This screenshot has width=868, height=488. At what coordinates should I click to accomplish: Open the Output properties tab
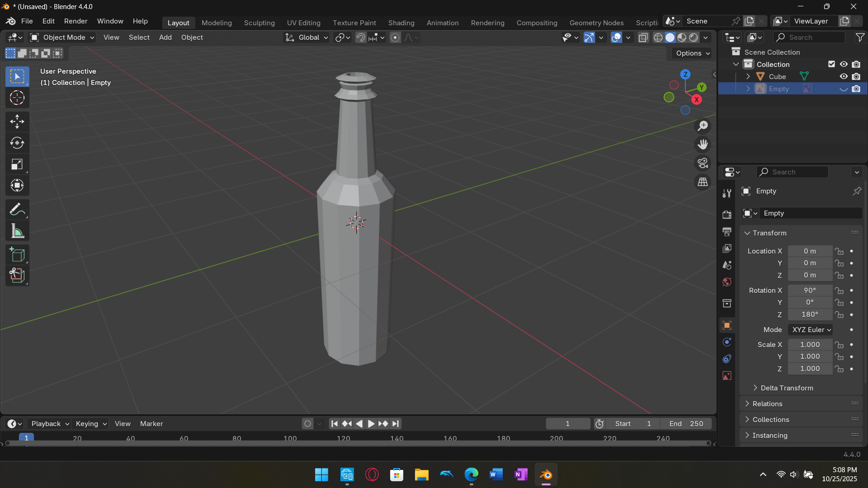point(727,232)
